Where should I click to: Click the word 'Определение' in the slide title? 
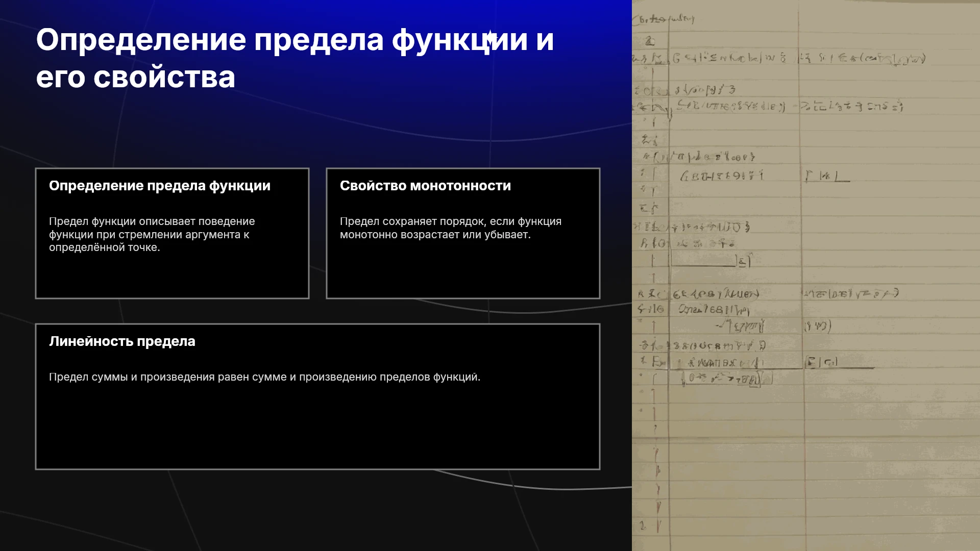coord(141,40)
